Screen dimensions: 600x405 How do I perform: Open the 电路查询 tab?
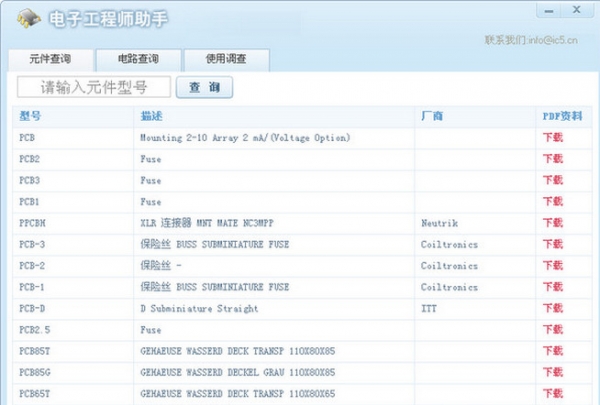point(138,59)
